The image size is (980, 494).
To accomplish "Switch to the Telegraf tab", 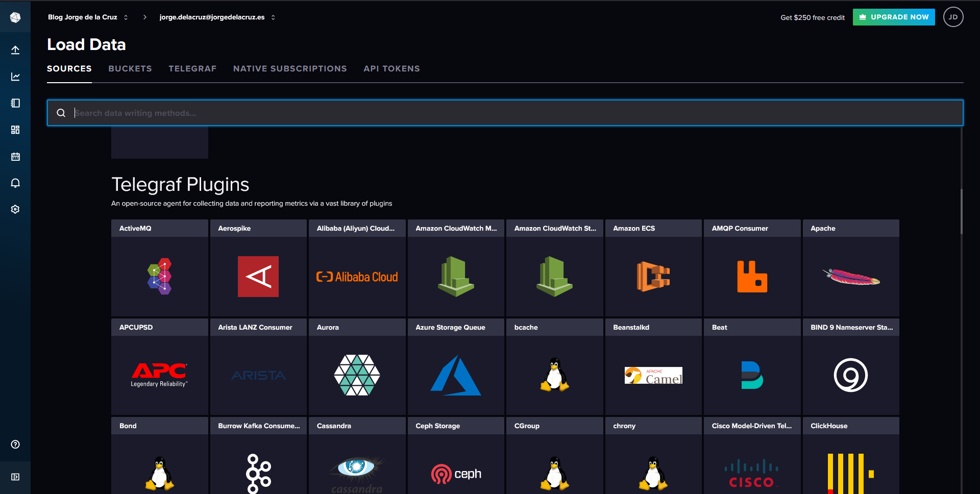I will click(192, 68).
